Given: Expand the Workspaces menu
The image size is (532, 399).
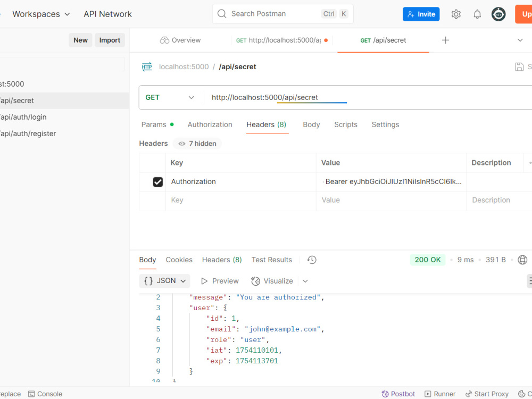Looking at the screenshot, I should click(x=41, y=14).
